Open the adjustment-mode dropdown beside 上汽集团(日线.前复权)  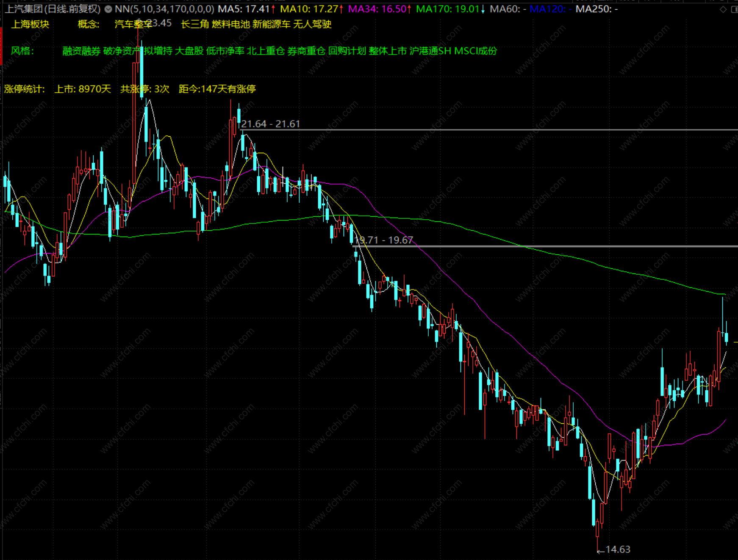coord(108,9)
